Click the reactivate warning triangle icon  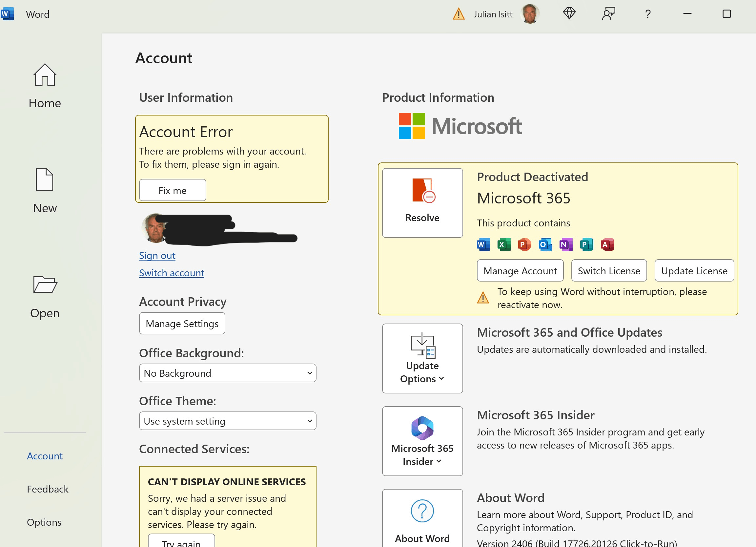(483, 298)
